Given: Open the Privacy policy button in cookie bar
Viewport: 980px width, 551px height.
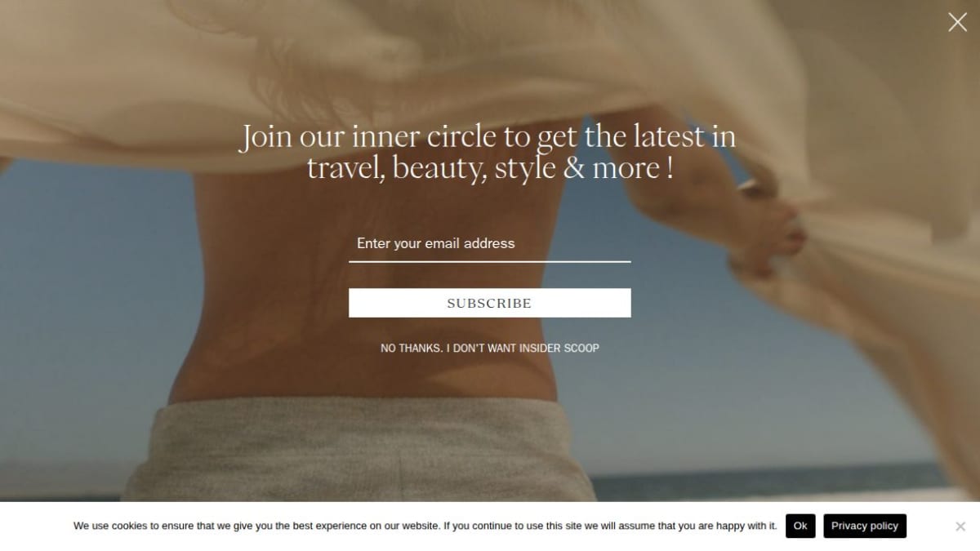Looking at the screenshot, I should click(x=865, y=526).
